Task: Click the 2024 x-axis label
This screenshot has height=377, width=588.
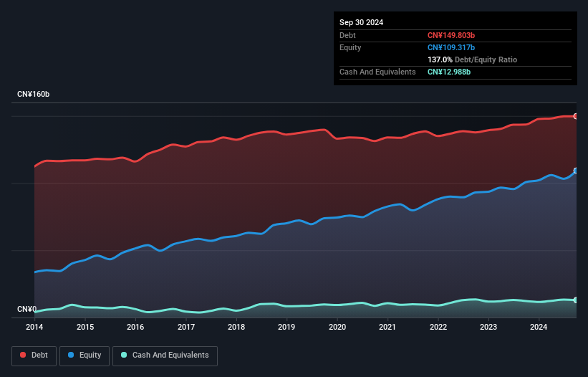Action: click(x=539, y=327)
